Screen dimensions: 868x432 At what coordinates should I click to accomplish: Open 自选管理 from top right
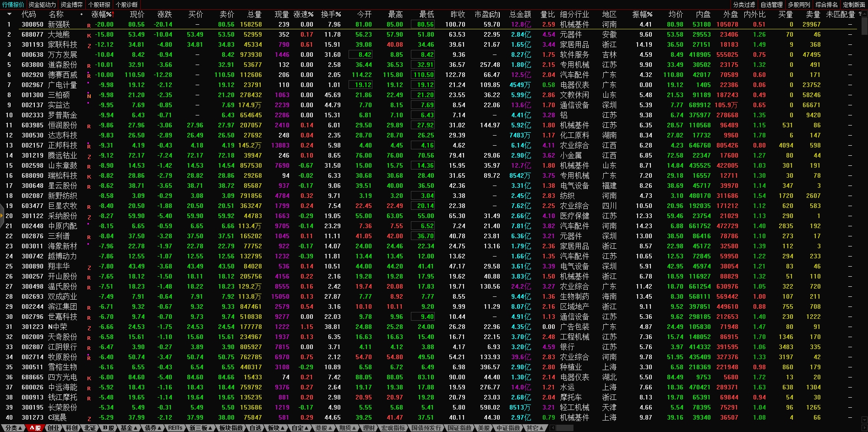pyautogui.click(x=771, y=5)
